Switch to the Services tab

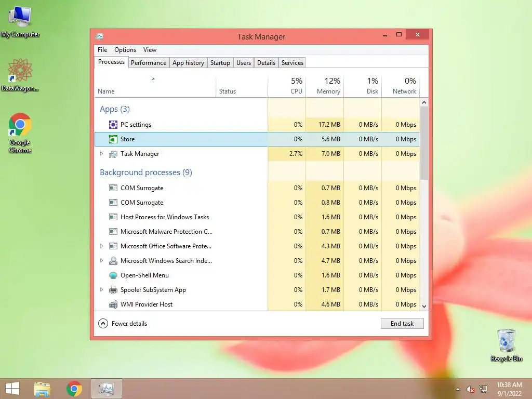pyautogui.click(x=292, y=63)
